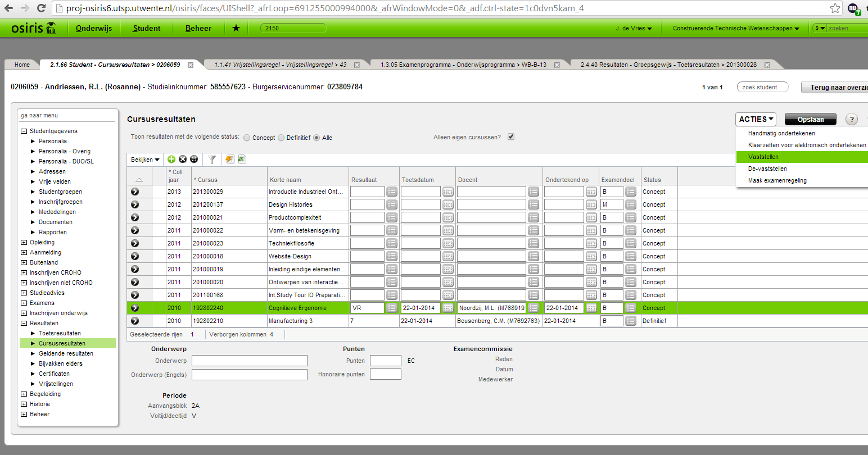Click the ga naar menu field
The height and width of the screenshot is (455, 868).
(x=67, y=115)
